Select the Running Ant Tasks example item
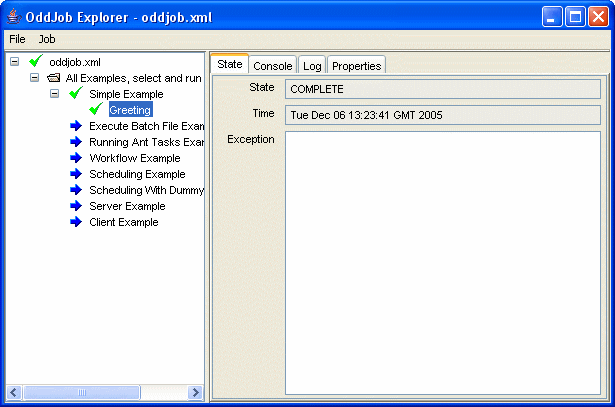The image size is (615, 407). (x=146, y=142)
